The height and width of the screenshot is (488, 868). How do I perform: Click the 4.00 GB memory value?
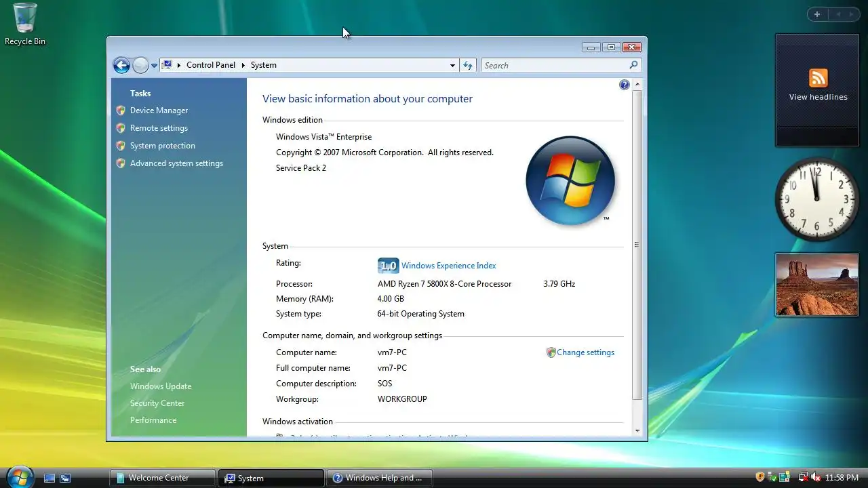(391, 299)
